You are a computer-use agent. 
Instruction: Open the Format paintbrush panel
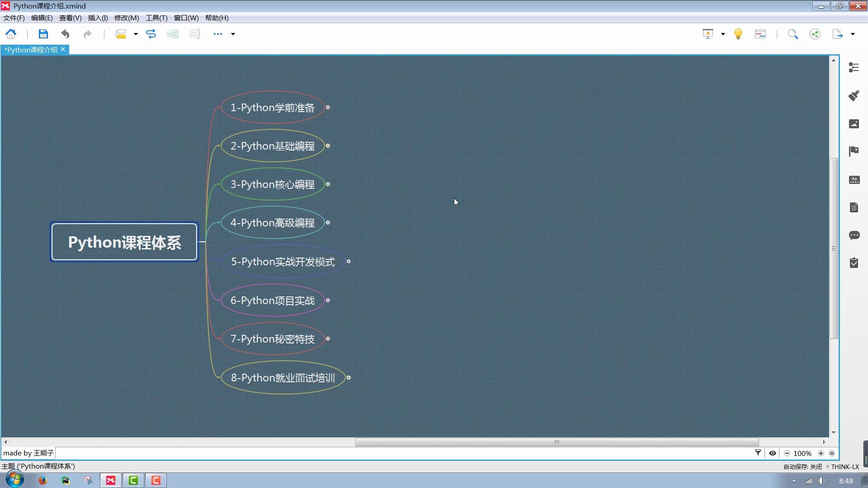coord(854,96)
